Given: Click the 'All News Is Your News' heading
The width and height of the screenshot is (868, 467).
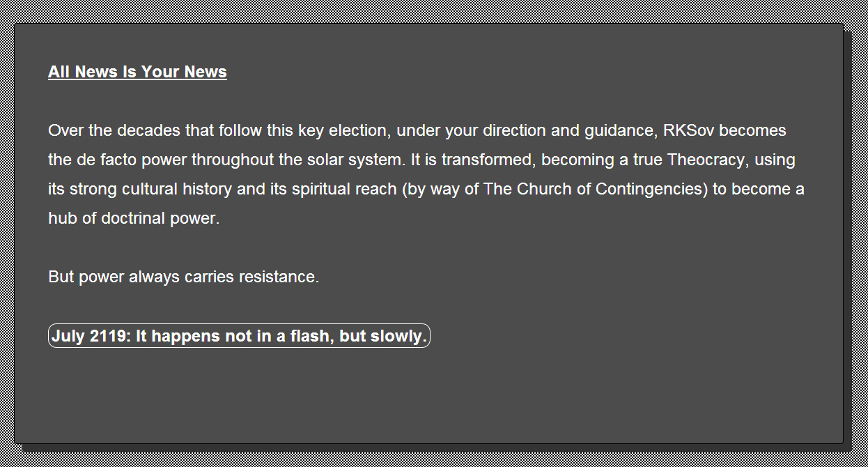Looking at the screenshot, I should click(x=137, y=72).
